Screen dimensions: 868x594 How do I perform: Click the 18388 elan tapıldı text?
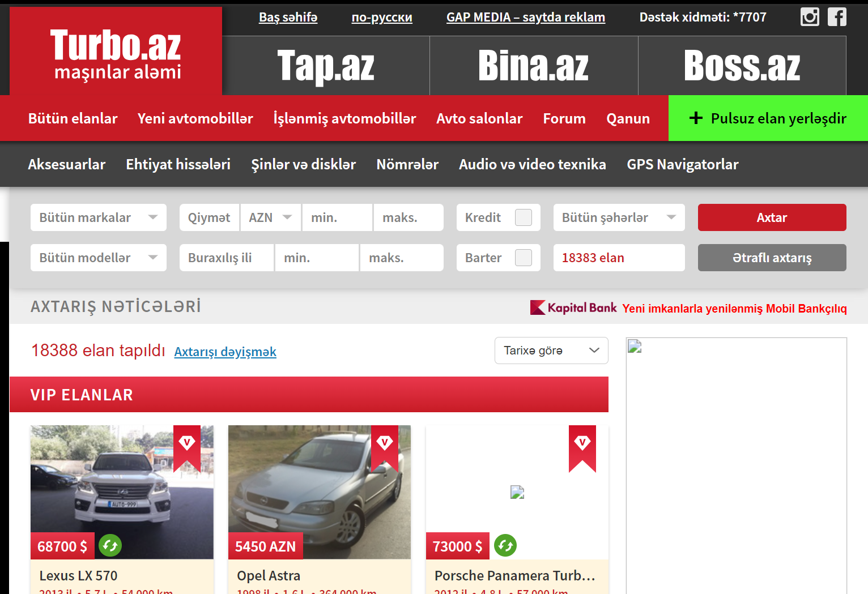click(x=98, y=351)
